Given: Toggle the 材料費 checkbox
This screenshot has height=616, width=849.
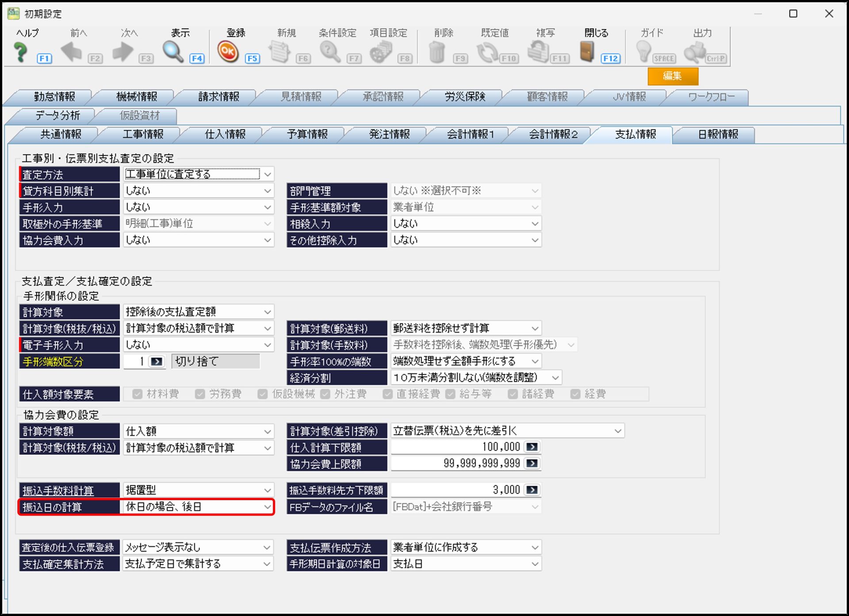Looking at the screenshot, I should coord(138,394).
